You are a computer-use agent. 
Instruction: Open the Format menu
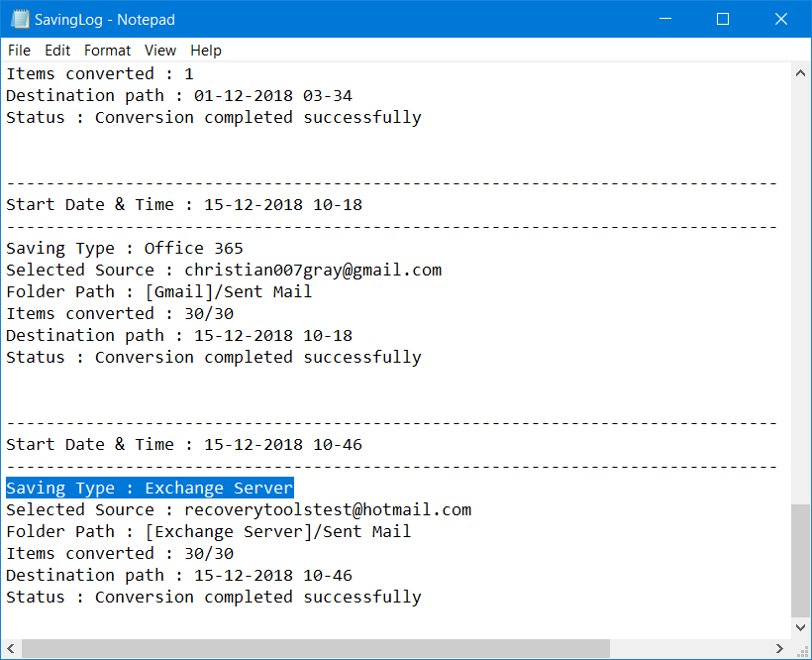coord(107,51)
